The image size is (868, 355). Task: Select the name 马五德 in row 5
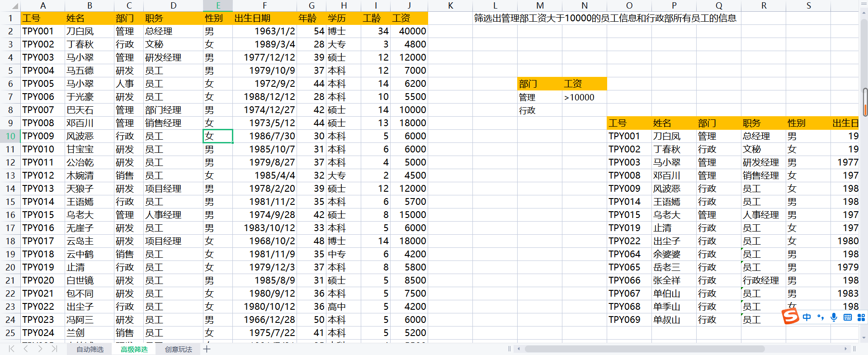pos(90,71)
